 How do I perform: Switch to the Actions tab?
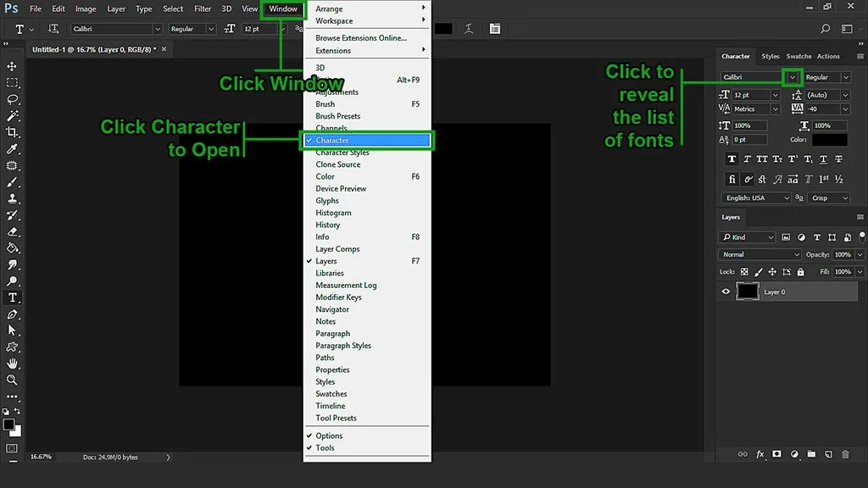(x=828, y=57)
